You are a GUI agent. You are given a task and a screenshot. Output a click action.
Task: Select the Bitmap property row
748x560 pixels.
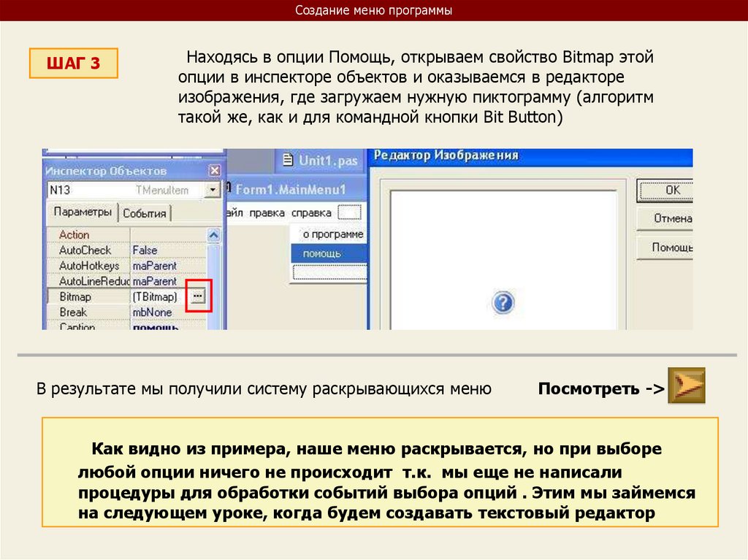point(127,296)
